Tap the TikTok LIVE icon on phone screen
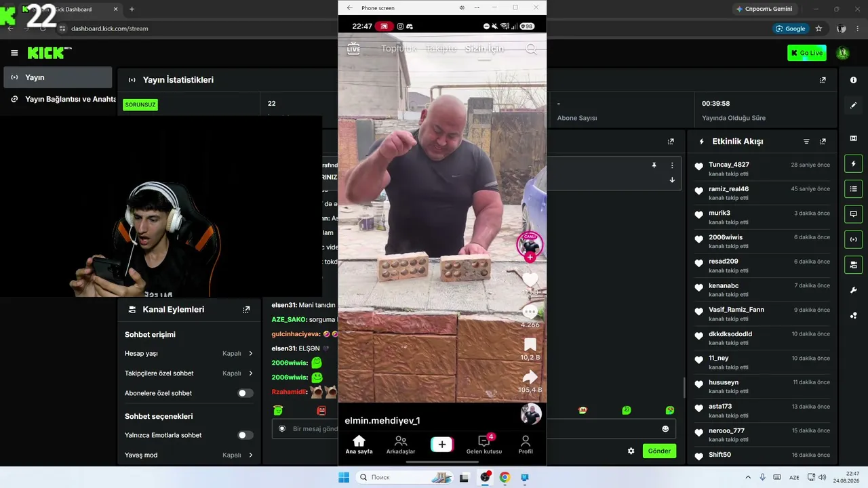This screenshot has height=488, width=868. (x=353, y=49)
